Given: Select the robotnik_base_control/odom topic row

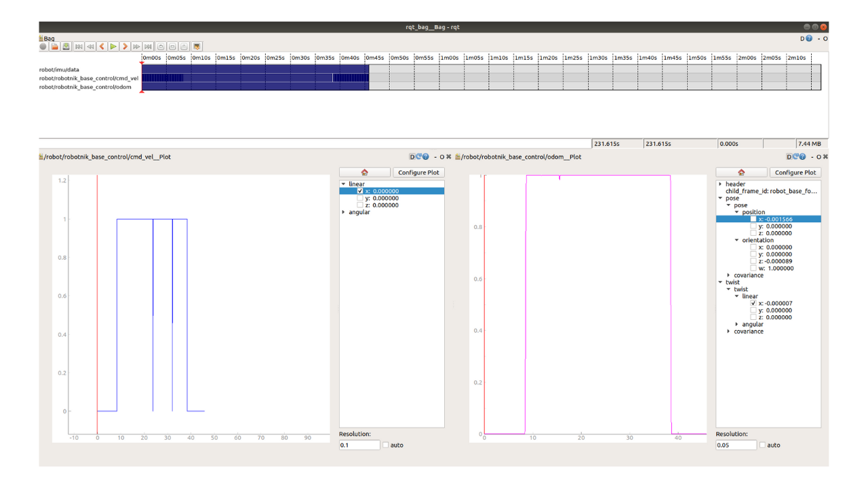Looking at the screenshot, I should pos(85,87).
